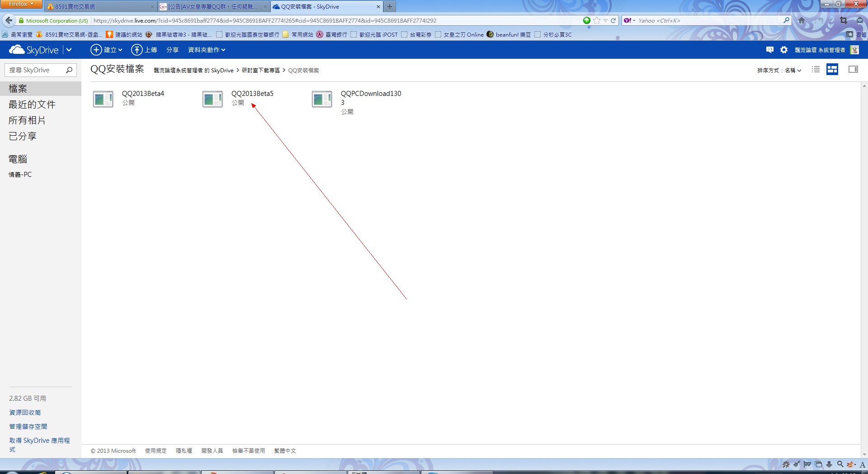Open the 情義-PC computer entry
The image size is (868, 474).
point(20,175)
